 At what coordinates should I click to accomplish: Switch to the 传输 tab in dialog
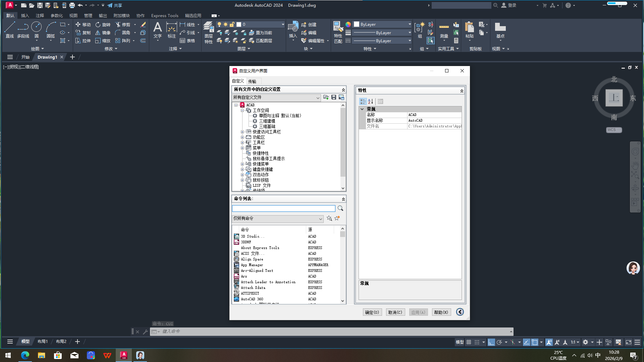pyautogui.click(x=252, y=81)
